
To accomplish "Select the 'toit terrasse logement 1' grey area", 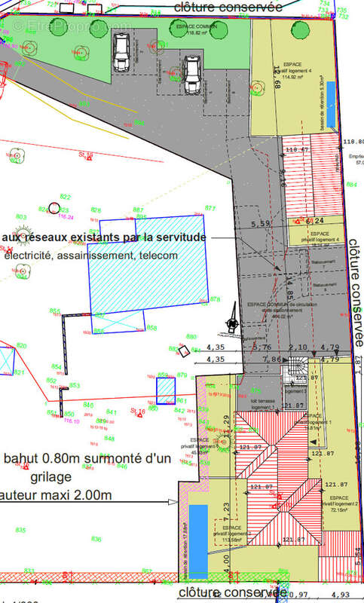I will coord(259,393).
